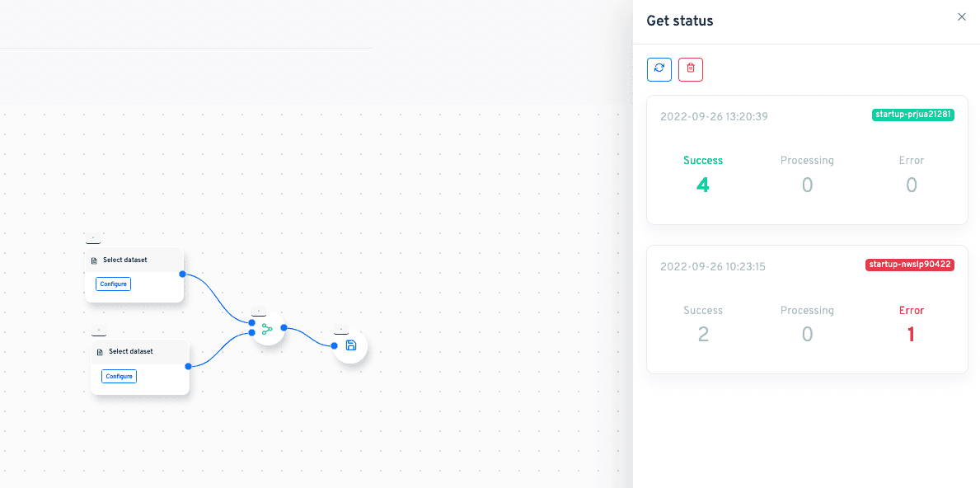
Task: Click the save node input port
Action: point(335,345)
